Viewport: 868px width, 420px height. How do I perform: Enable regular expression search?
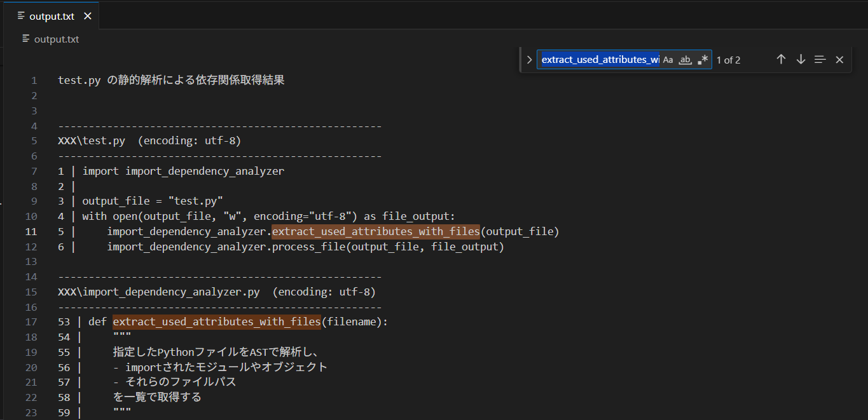pos(703,60)
